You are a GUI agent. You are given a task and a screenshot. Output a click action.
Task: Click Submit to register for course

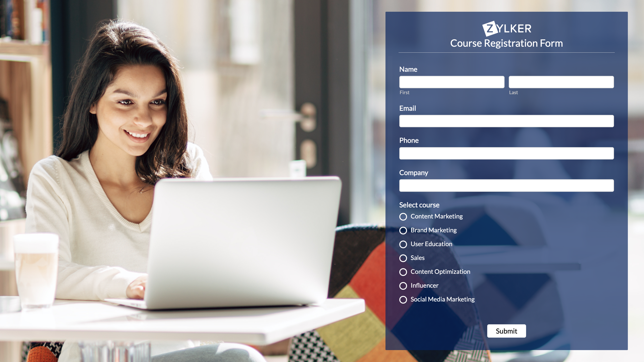coord(506,331)
